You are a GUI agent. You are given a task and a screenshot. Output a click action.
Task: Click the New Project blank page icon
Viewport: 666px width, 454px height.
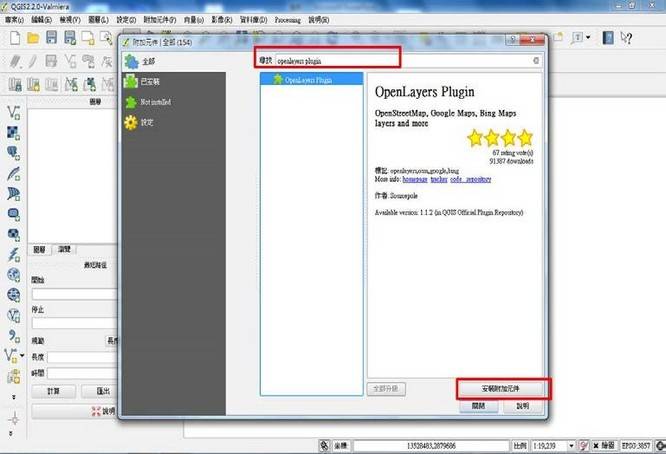[x=15, y=38]
